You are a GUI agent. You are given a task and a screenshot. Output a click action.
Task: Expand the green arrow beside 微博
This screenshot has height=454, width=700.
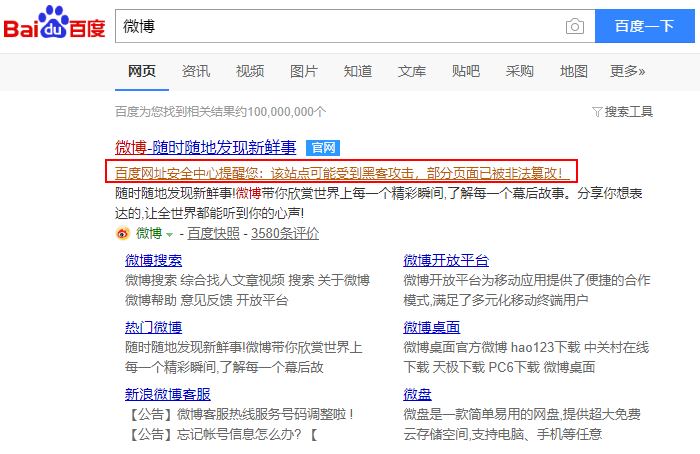point(169,234)
